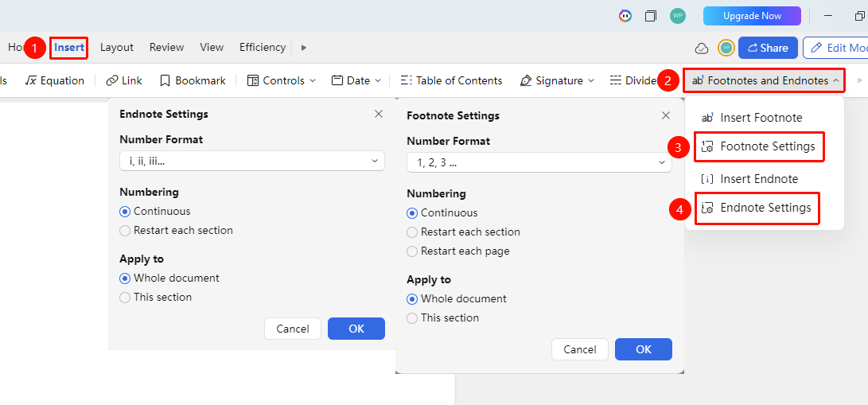The width and height of the screenshot is (868, 405).
Task: Confirm Endnote Settings with OK
Action: point(356,329)
